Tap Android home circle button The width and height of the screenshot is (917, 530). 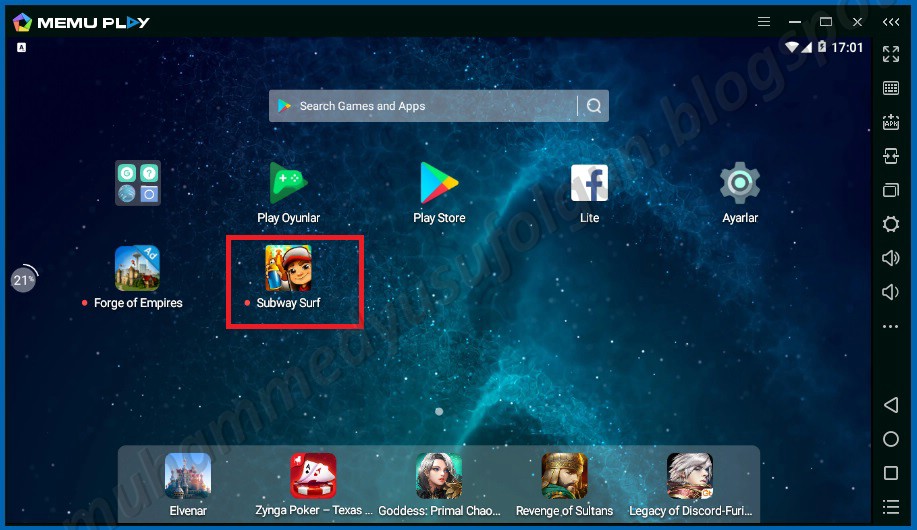click(891, 439)
